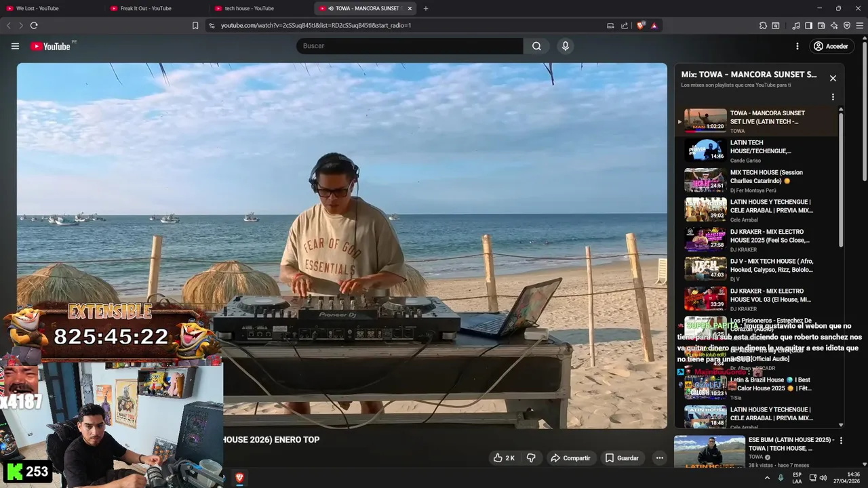The image size is (868, 488).
Task: Click the Brave Shields lion icon
Action: point(641,26)
